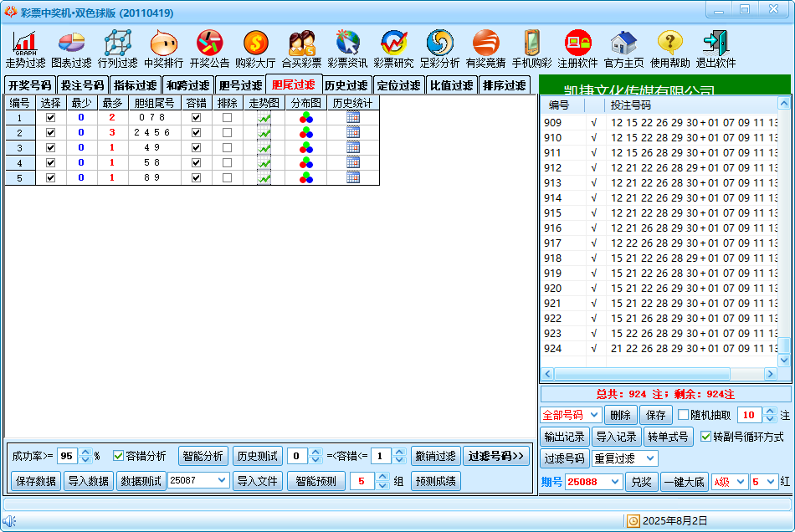Screen dimensions: 795x532
Task: Switch to the 和跨过滤 tab
Action: point(187,85)
